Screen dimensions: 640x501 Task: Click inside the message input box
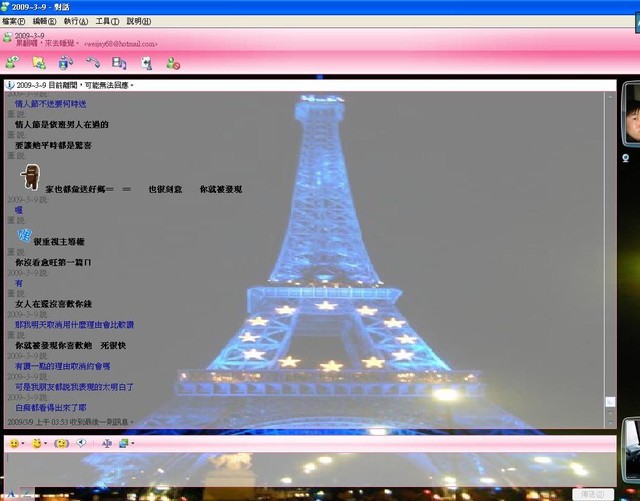point(310,470)
